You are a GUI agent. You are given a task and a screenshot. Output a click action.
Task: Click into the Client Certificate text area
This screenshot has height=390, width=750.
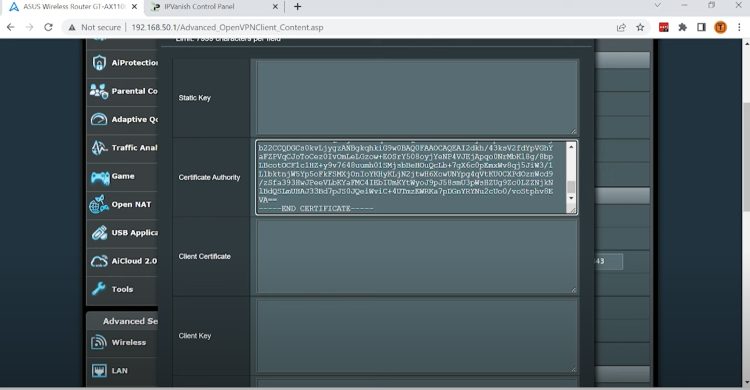[416, 256]
